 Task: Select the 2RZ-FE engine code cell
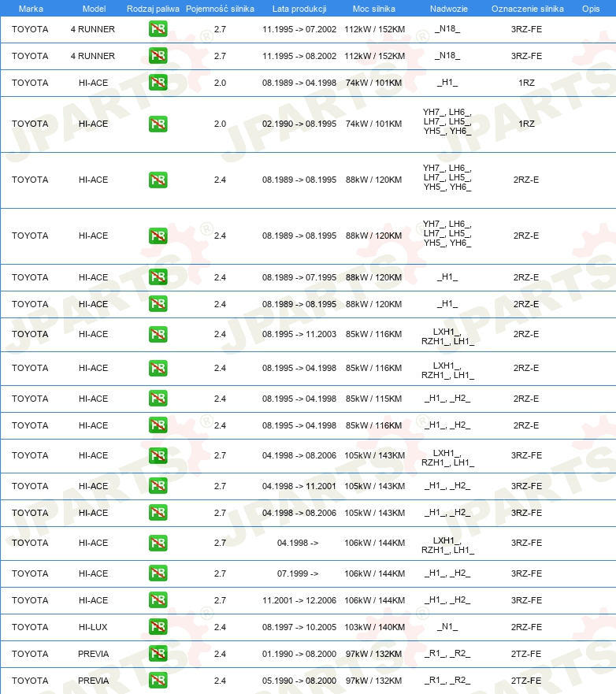click(x=526, y=627)
